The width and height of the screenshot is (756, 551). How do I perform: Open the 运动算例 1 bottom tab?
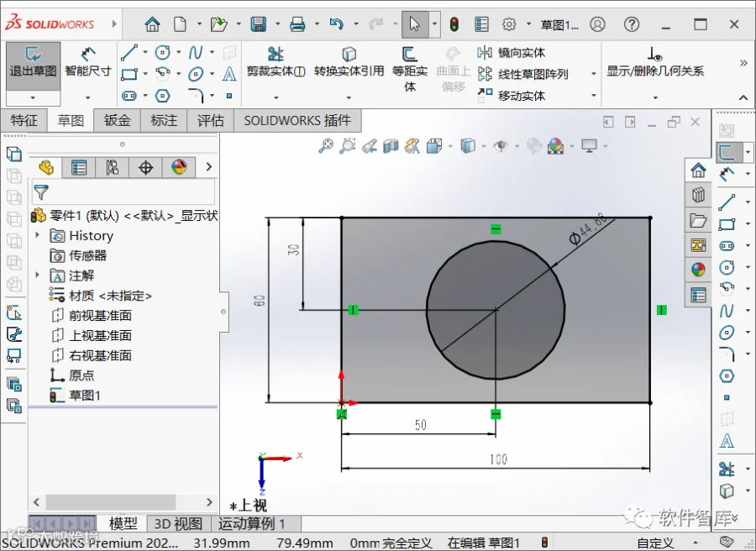[x=250, y=523]
